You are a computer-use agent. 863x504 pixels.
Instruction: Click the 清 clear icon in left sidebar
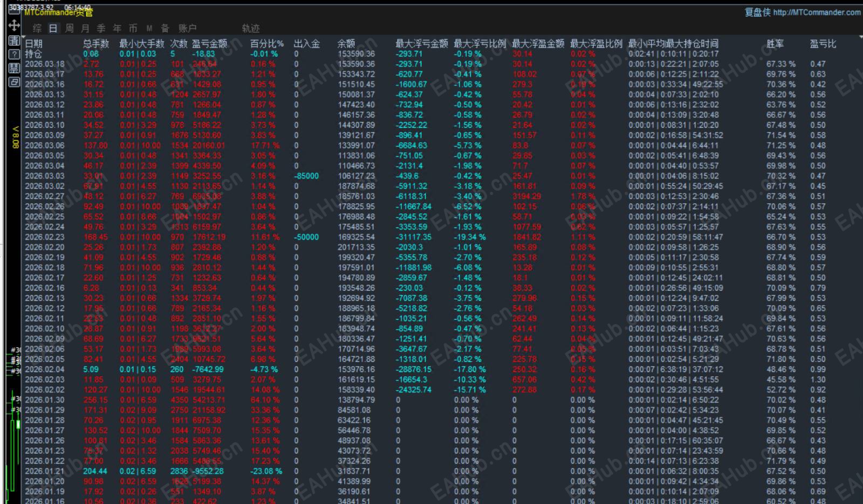point(14,41)
